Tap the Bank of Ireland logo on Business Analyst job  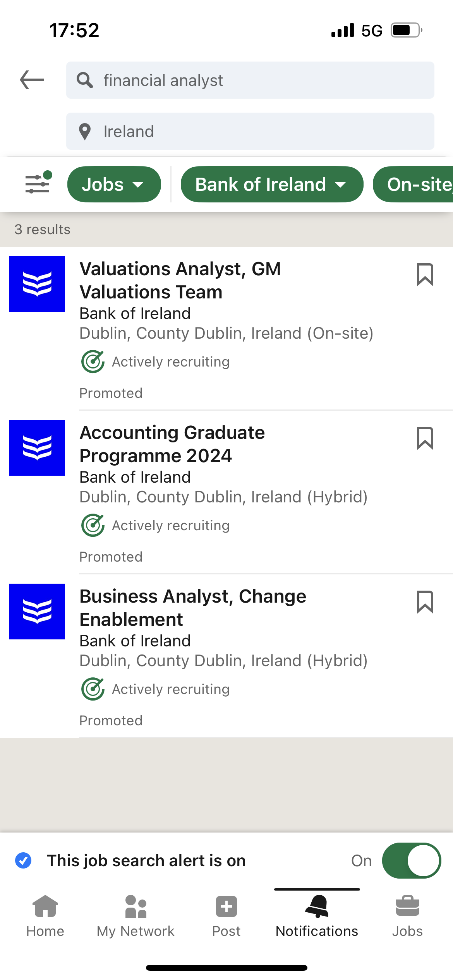[x=37, y=612]
